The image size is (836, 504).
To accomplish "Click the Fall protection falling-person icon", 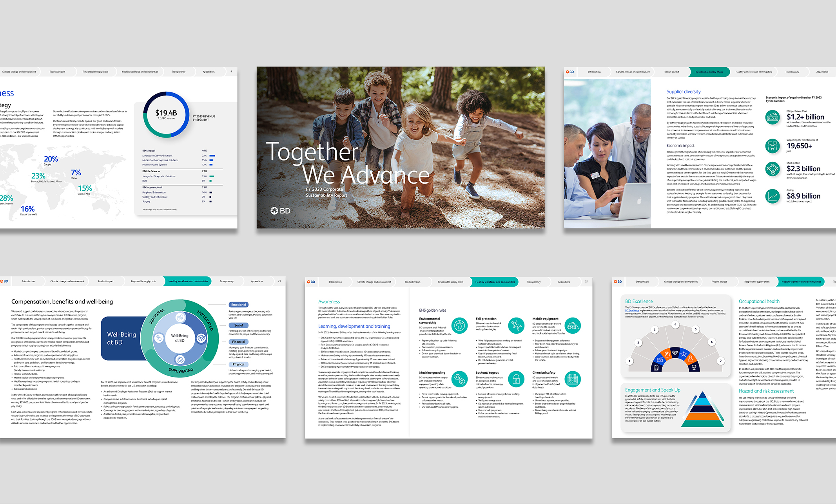I will 516,325.
